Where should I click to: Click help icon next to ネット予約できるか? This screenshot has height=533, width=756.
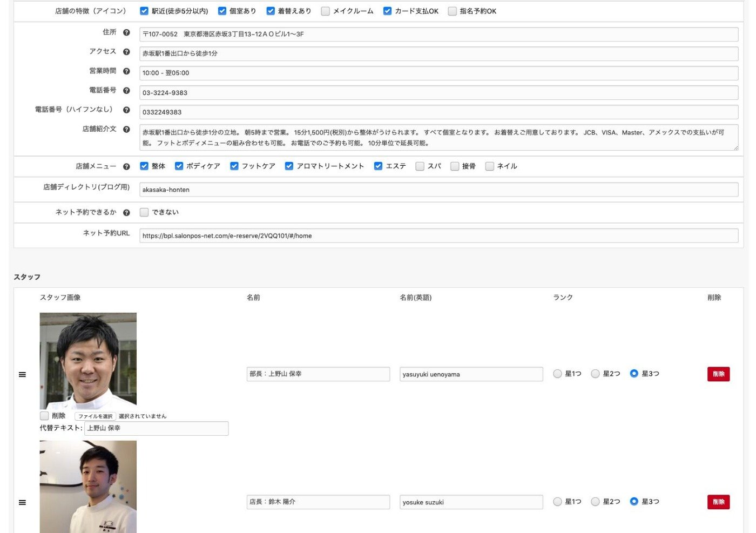point(126,213)
